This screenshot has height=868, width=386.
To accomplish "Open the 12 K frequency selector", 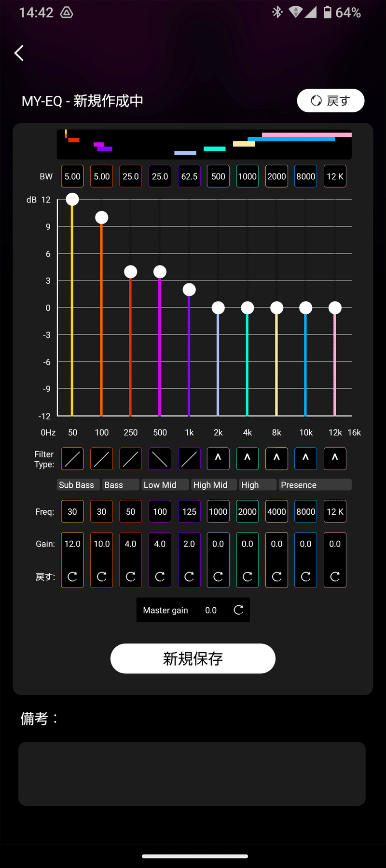I will 335,512.
